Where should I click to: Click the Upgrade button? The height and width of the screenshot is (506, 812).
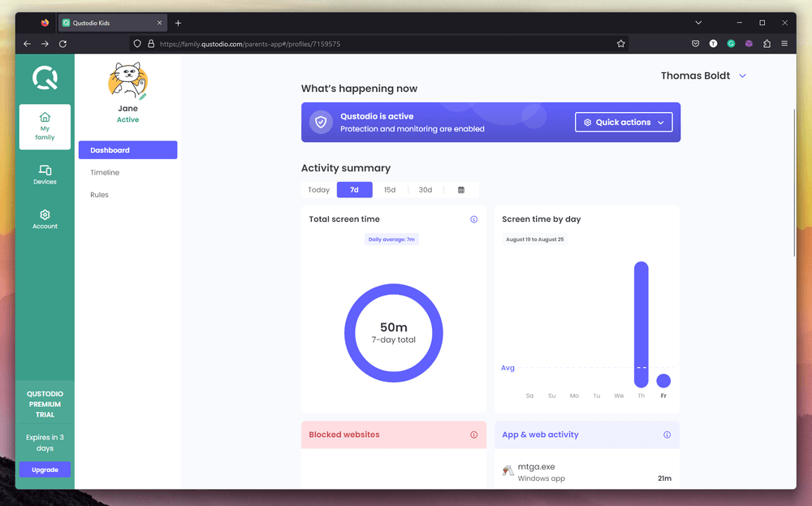(45, 469)
